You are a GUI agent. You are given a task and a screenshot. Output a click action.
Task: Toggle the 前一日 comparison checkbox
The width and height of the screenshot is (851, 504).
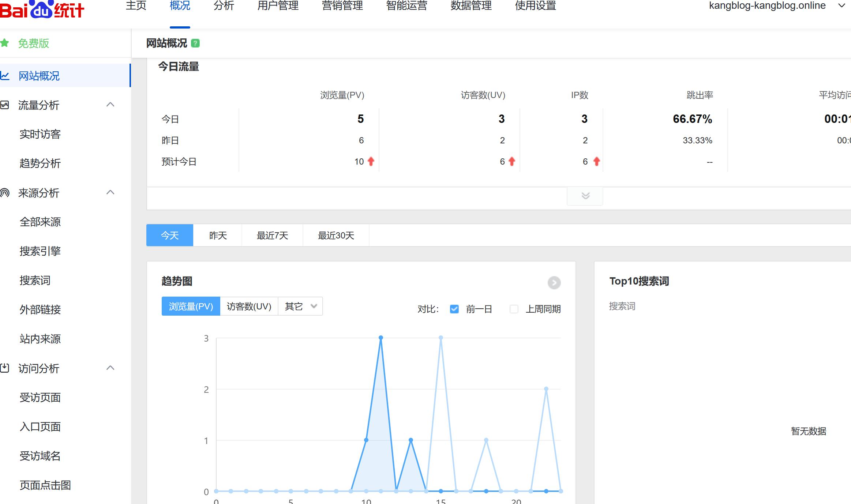click(x=454, y=309)
